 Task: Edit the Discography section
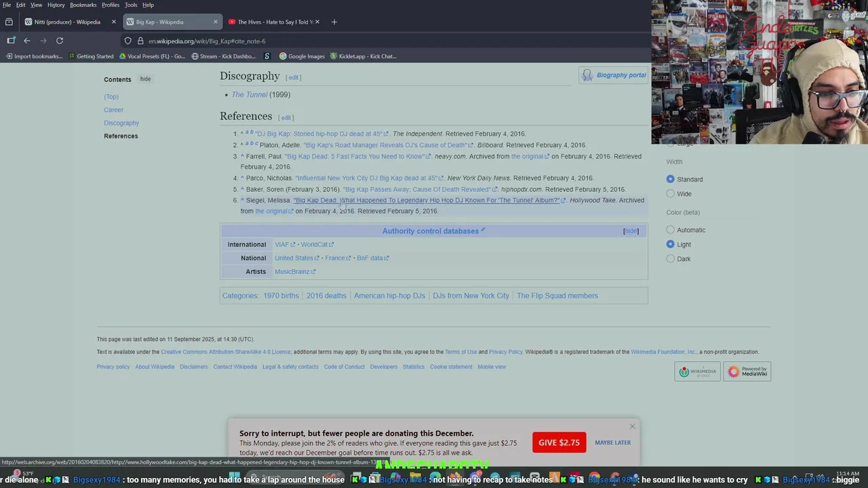[294, 77]
